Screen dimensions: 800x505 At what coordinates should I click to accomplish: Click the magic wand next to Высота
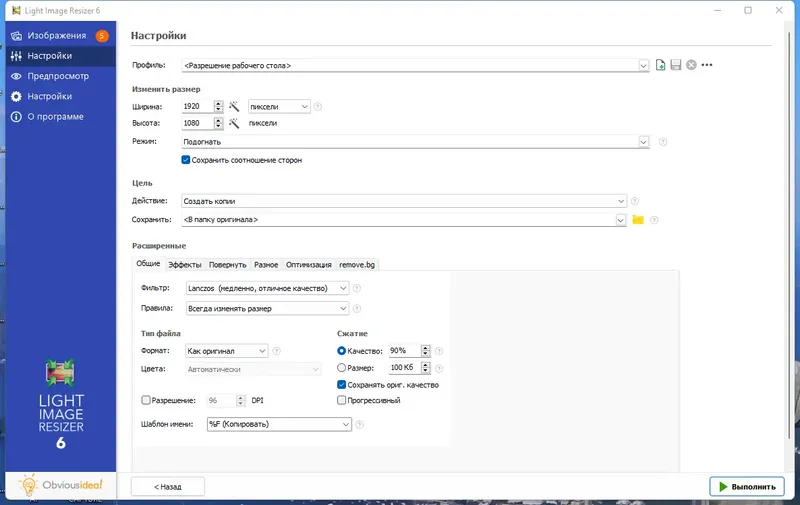[234, 123]
